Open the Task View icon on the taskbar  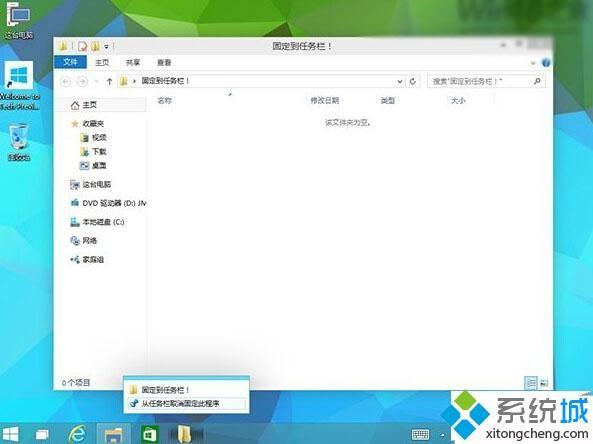[42, 435]
